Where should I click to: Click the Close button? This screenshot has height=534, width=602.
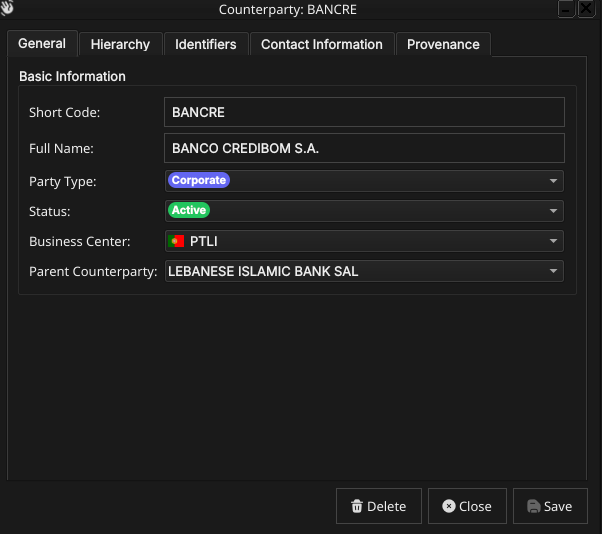tap(467, 506)
